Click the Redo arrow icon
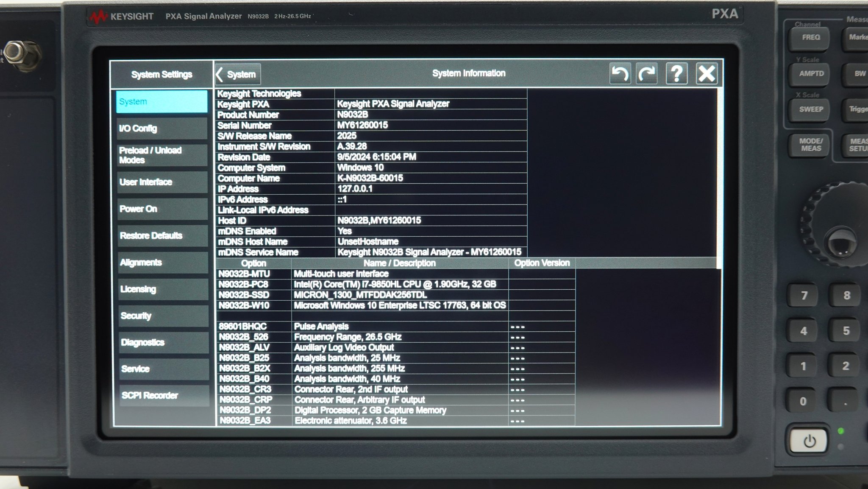 [646, 74]
